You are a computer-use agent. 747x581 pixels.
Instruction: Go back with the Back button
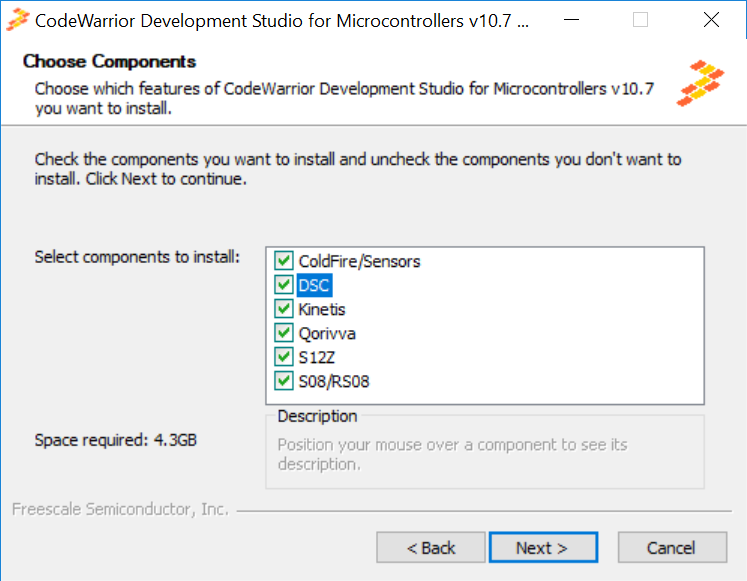click(x=431, y=548)
